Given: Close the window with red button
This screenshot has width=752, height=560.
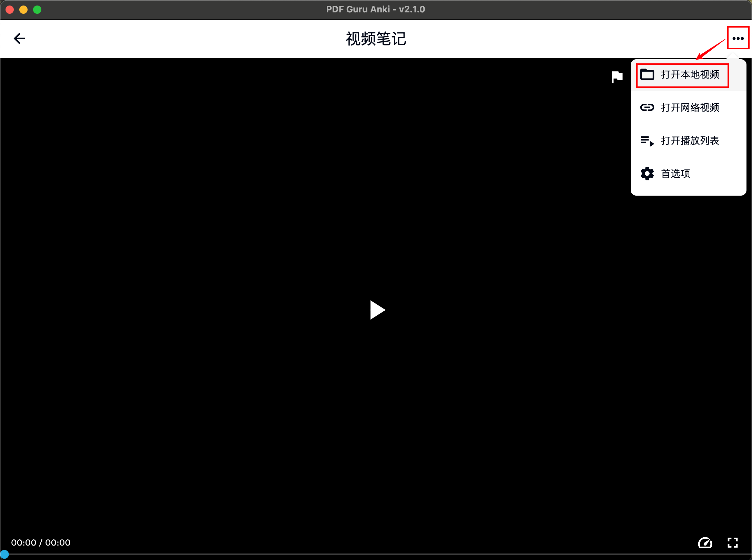Looking at the screenshot, I should pos(10,10).
